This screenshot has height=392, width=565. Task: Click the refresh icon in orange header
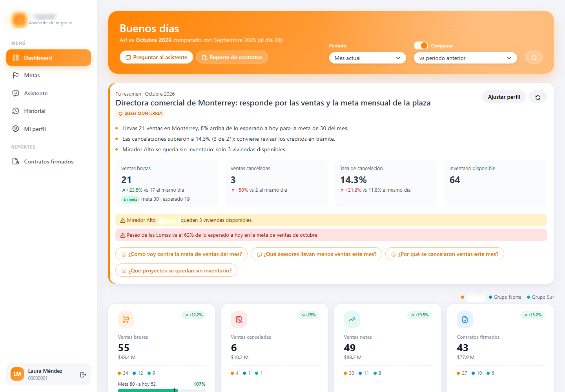534,58
